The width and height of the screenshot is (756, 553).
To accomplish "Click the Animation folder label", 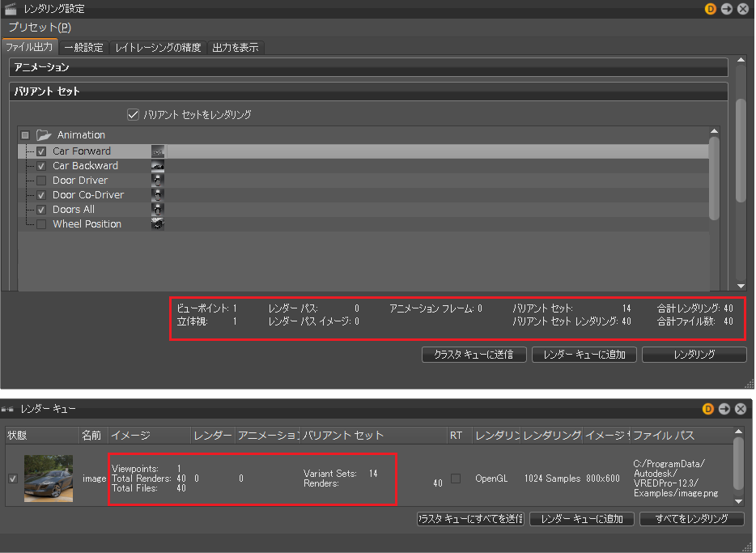I will [81, 135].
